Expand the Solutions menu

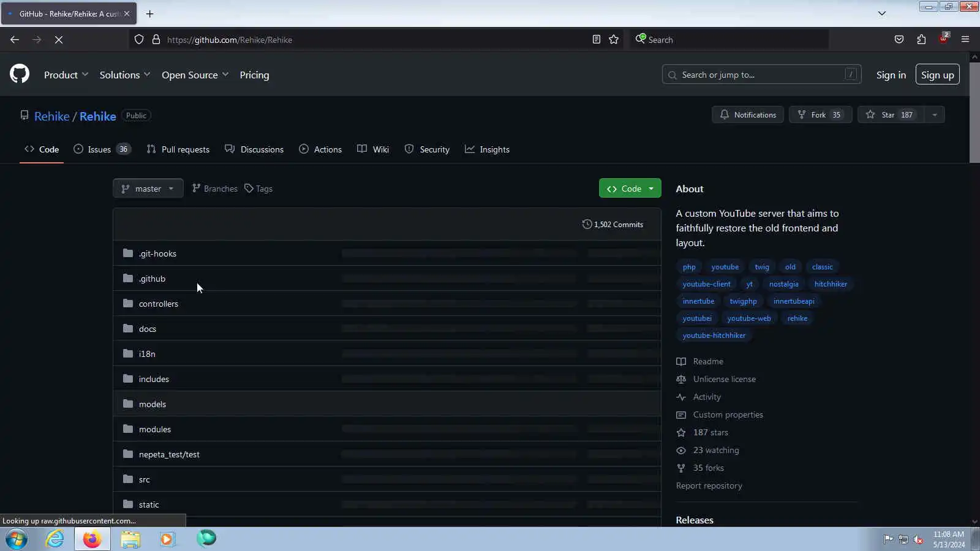[x=125, y=75]
